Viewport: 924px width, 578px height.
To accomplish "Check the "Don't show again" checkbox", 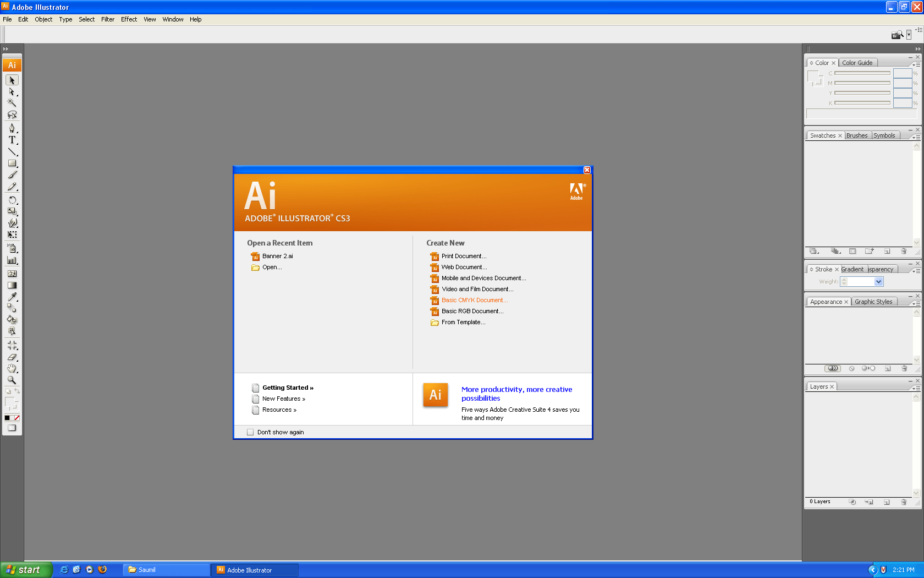I will click(x=251, y=432).
